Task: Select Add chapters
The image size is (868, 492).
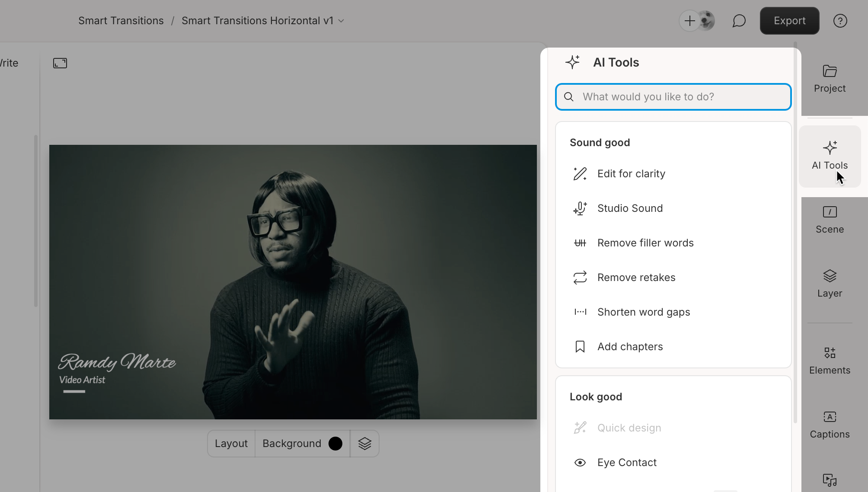Action: tap(673, 347)
